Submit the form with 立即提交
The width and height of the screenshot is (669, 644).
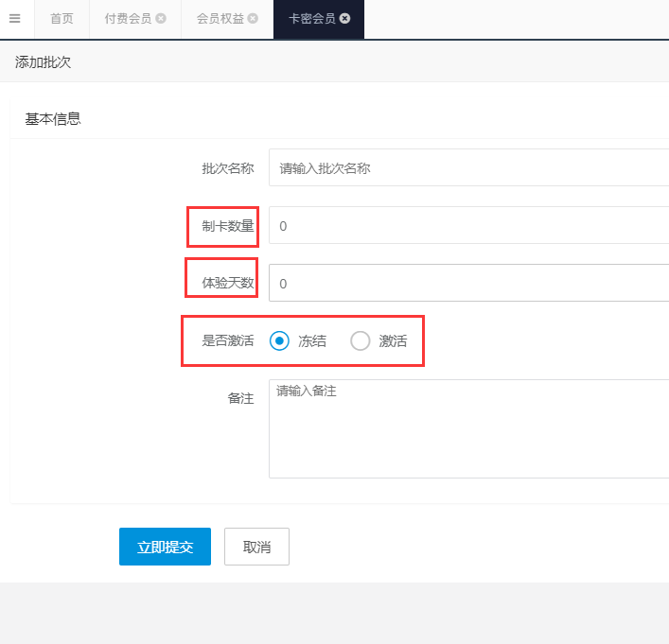pyautogui.click(x=165, y=547)
